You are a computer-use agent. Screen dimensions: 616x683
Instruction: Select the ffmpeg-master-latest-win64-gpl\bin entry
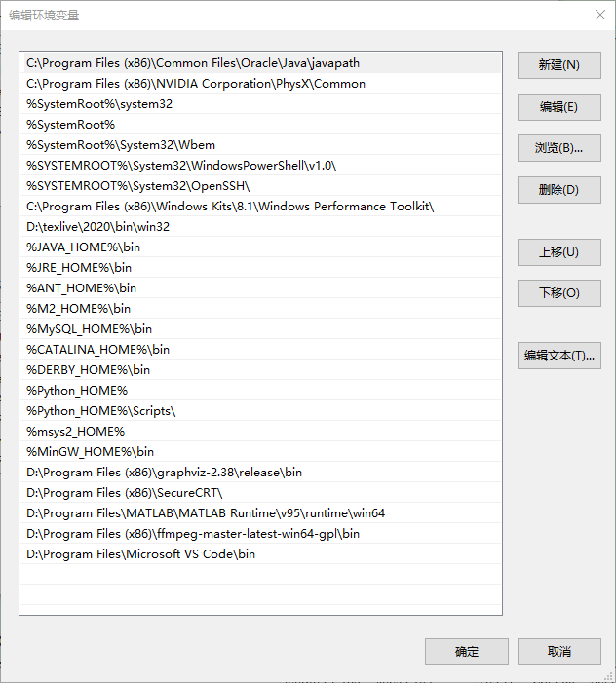click(x=260, y=534)
